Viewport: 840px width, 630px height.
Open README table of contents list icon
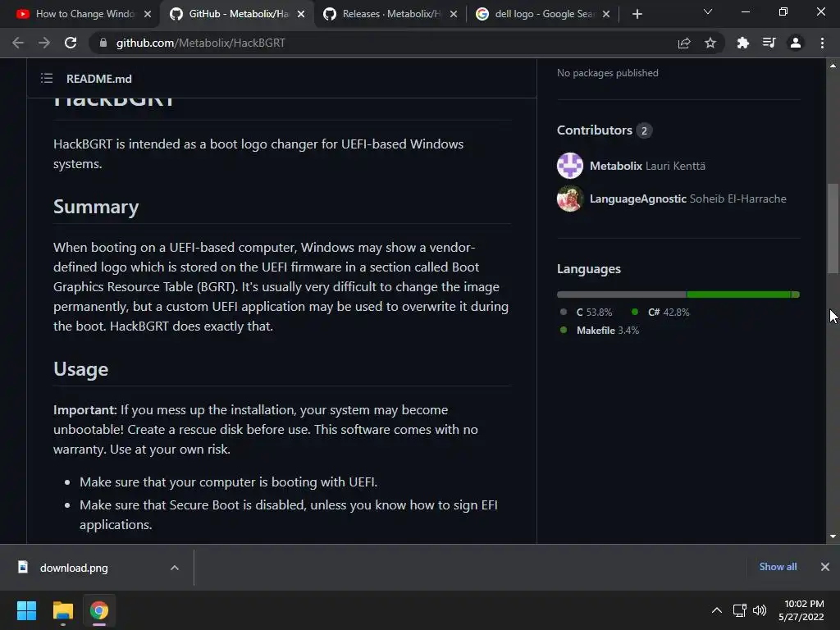47,79
